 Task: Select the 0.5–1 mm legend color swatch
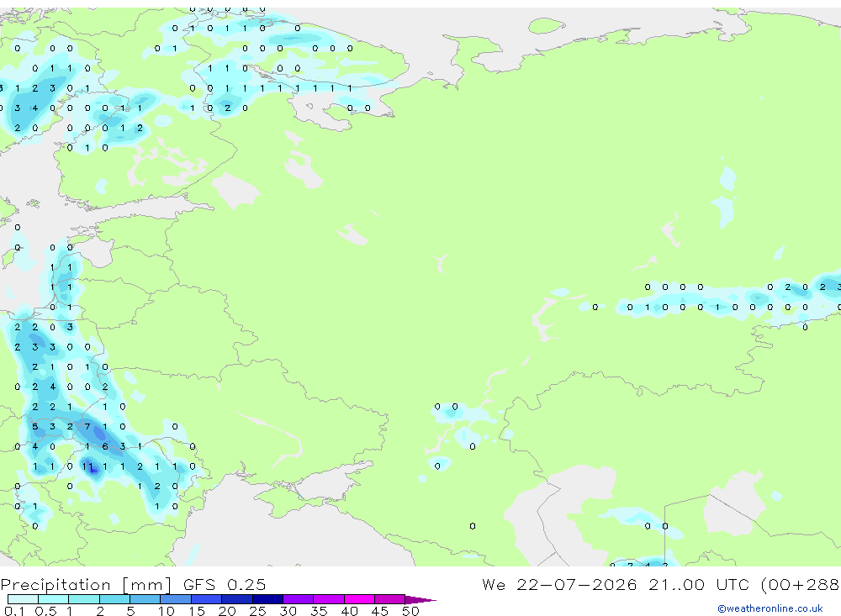click(x=54, y=599)
